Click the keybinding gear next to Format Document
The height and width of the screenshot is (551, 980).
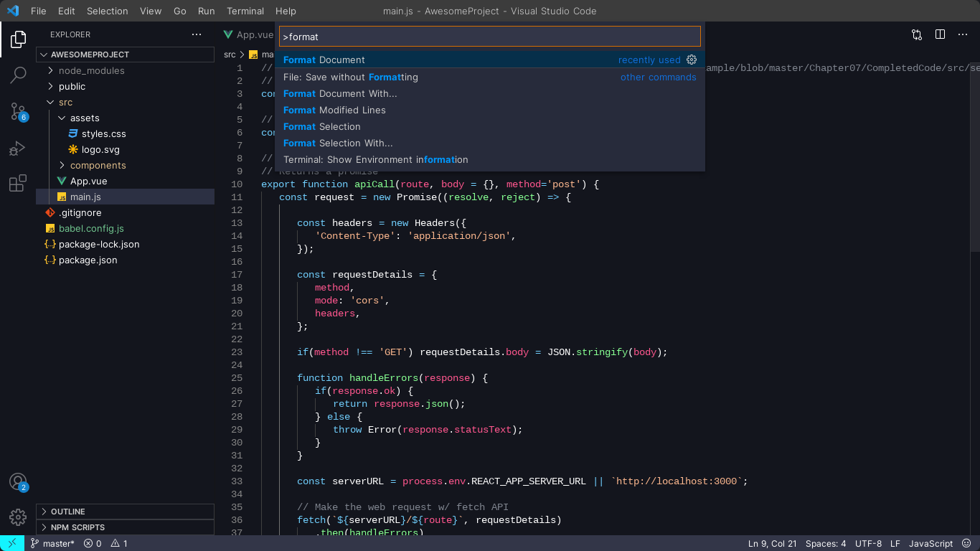[691, 60]
